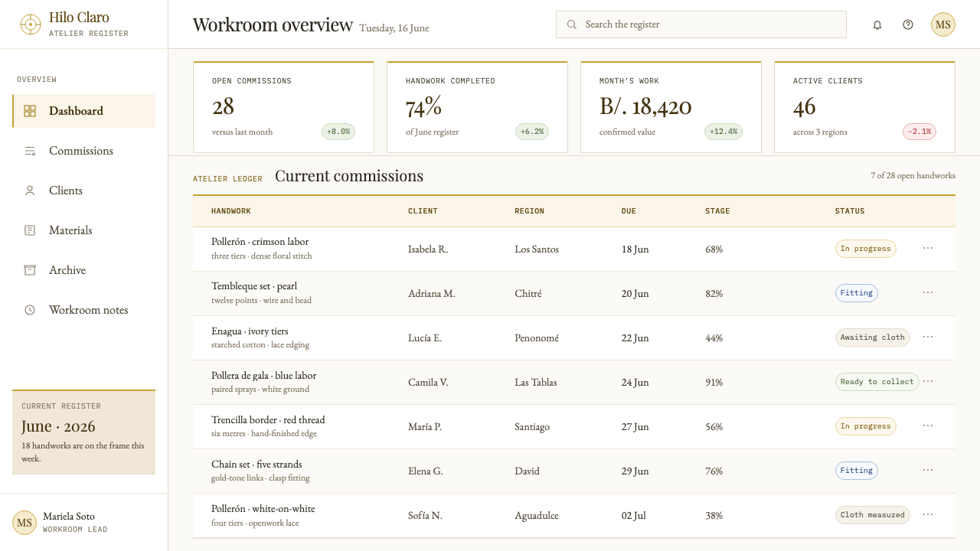Click the Commissions list icon
This screenshot has width=980, height=551.
click(30, 151)
